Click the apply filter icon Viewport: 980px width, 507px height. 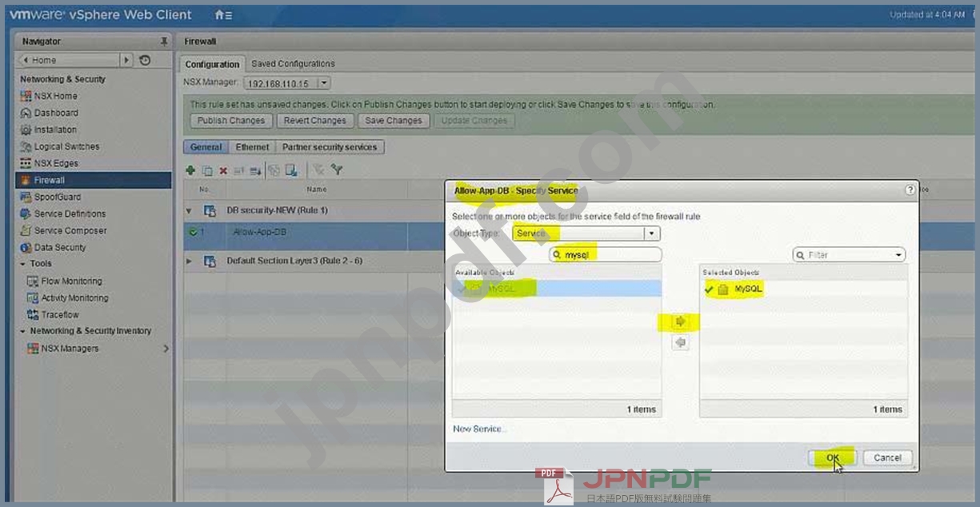point(337,170)
